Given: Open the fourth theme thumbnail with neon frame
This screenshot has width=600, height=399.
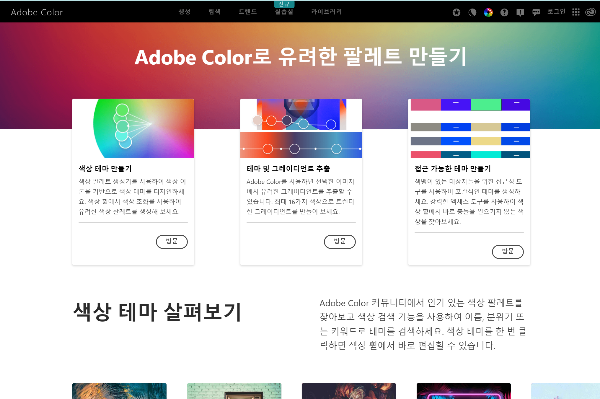Looking at the screenshot, I should pyautogui.click(x=464, y=391).
